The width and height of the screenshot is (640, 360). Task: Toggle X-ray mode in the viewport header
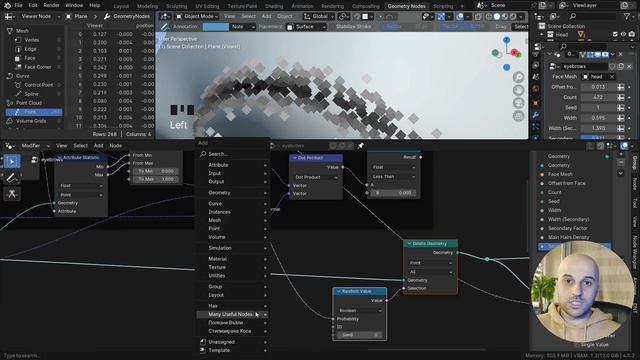478,17
